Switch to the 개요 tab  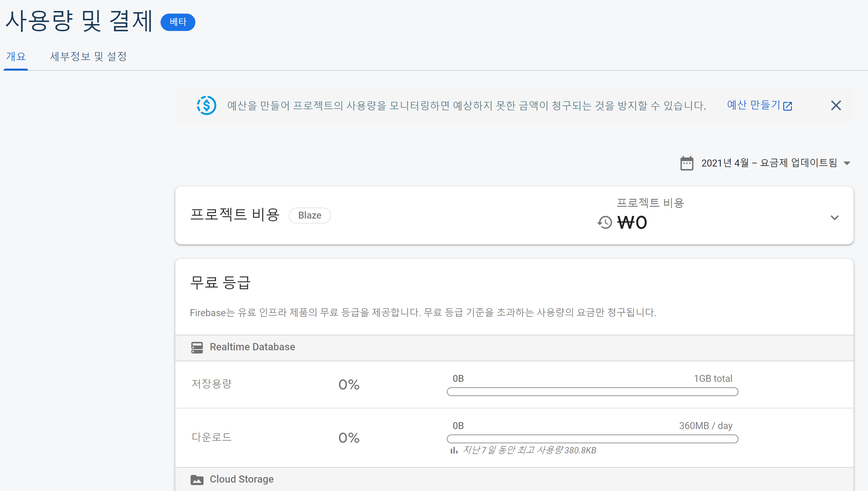click(16, 56)
